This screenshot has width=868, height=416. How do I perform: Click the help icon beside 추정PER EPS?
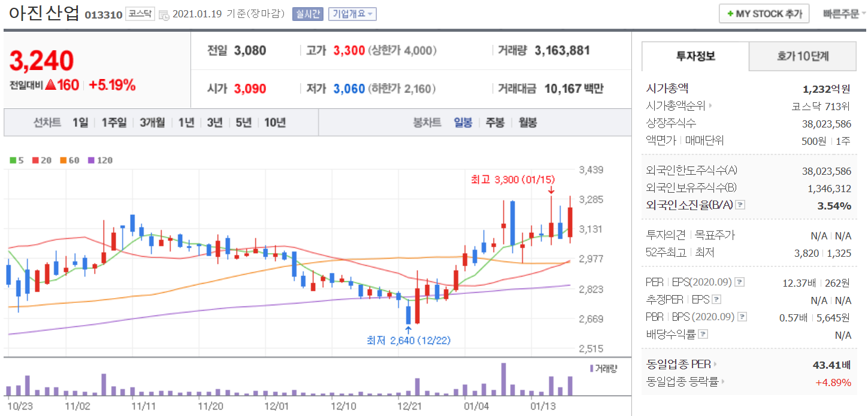tap(716, 300)
